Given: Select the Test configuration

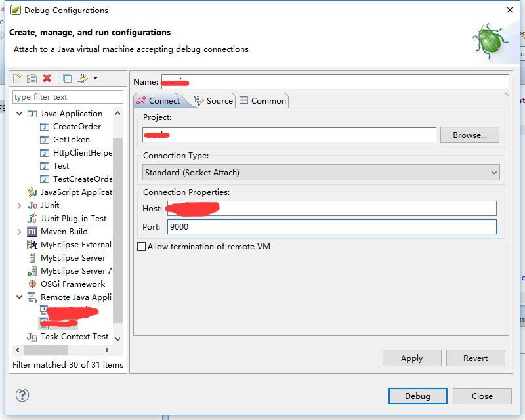Looking at the screenshot, I should (x=61, y=166).
